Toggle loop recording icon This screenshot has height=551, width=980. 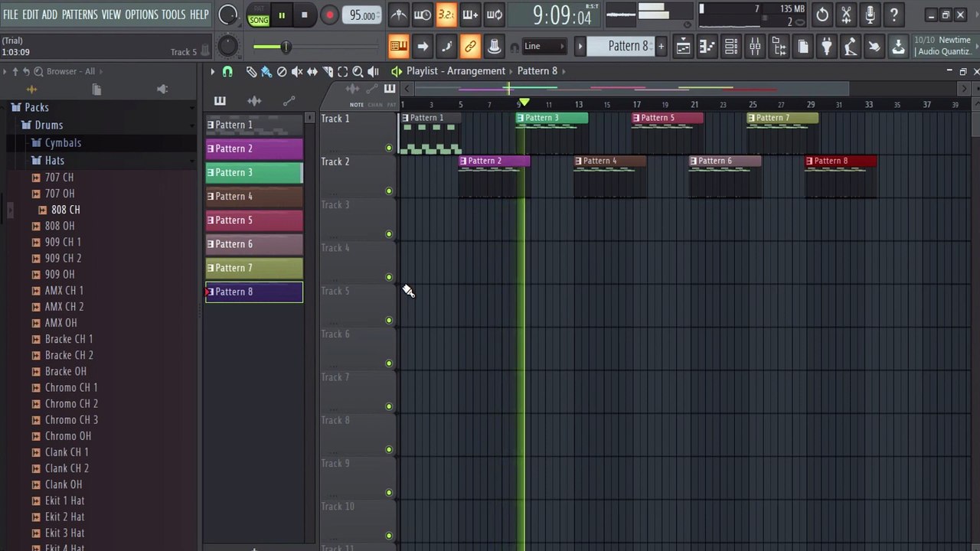(x=495, y=15)
